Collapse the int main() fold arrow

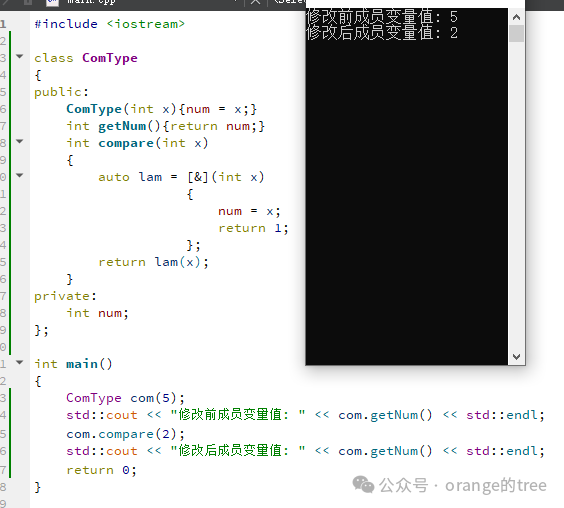click(20, 362)
